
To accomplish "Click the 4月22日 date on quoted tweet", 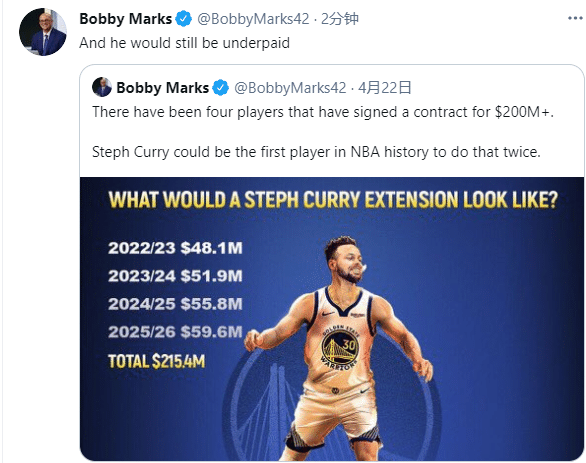I will [x=385, y=88].
